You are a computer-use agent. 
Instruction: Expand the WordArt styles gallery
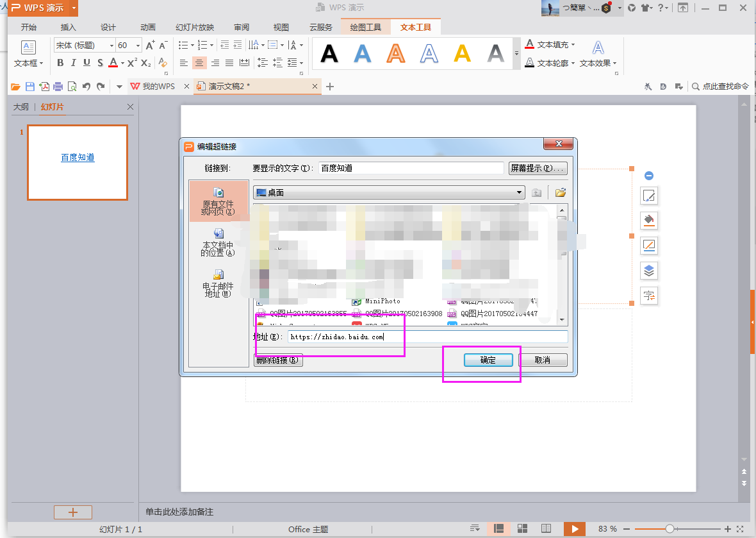point(517,53)
